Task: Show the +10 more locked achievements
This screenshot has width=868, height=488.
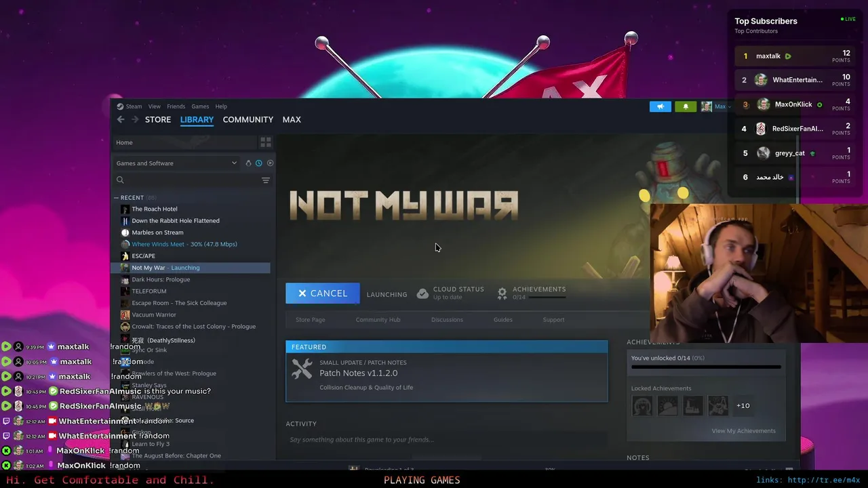Action: point(743,406)
